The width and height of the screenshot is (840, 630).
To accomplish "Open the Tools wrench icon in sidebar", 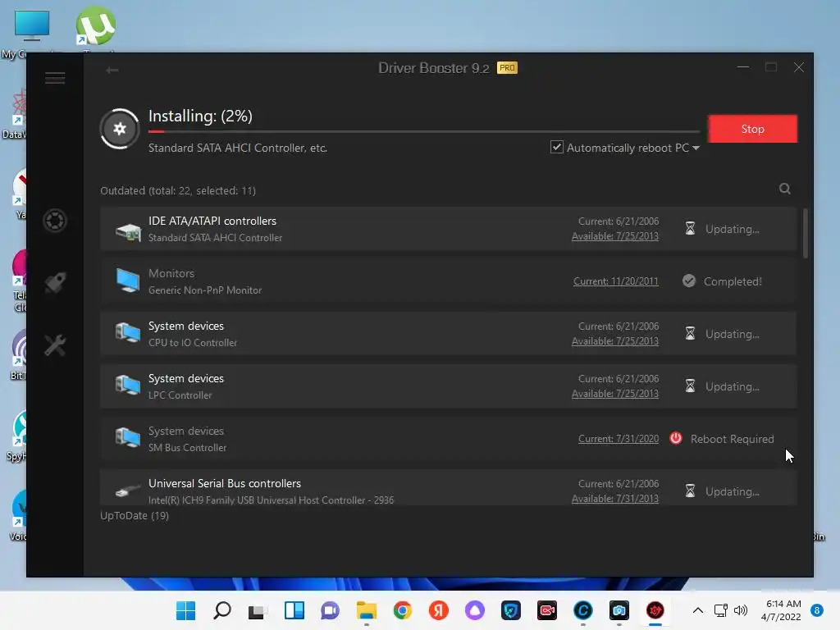I will point(55,345).
